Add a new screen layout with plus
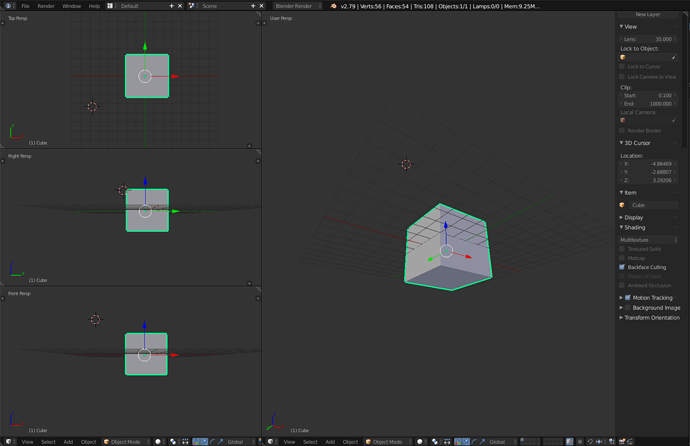690x446 pixels. (x=171, y=6)
